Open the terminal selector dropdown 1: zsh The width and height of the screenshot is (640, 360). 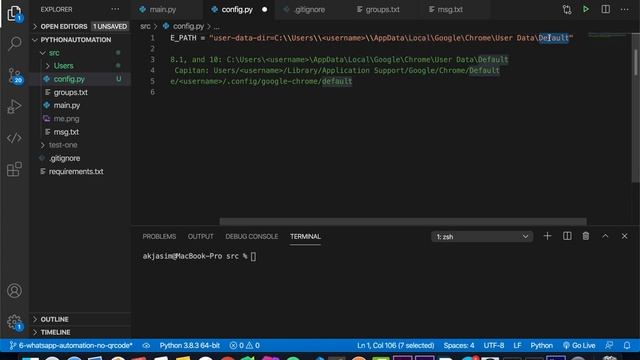click(482, 237)
